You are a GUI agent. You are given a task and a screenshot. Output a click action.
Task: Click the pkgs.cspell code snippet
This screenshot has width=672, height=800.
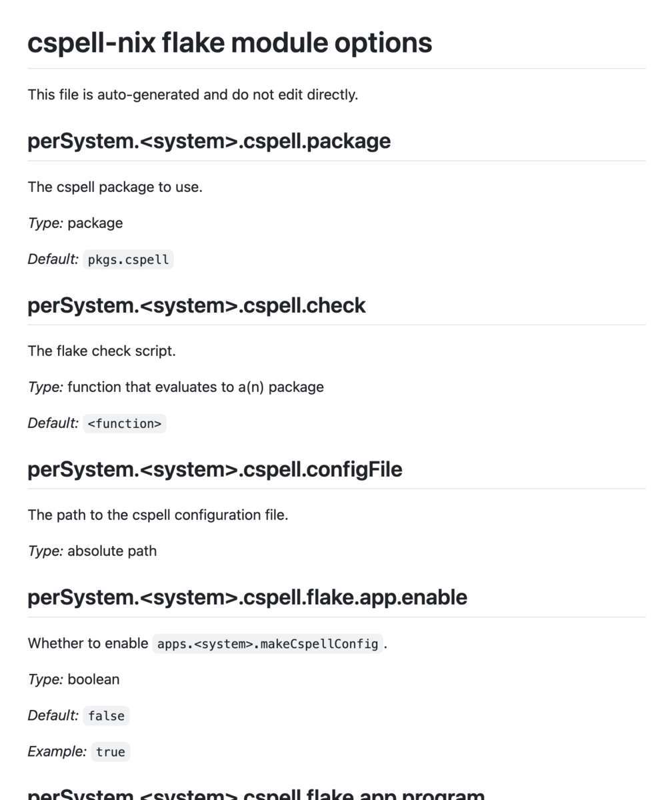[129, 259]
